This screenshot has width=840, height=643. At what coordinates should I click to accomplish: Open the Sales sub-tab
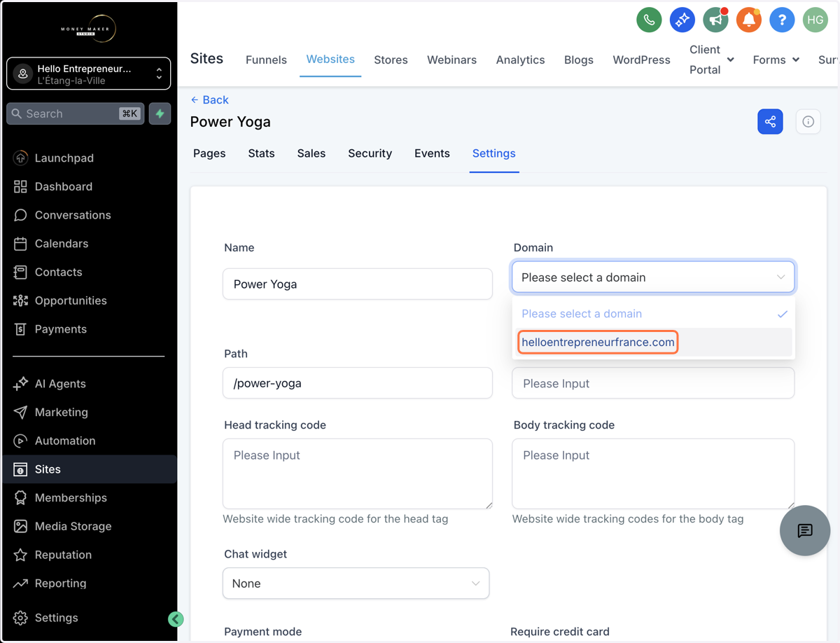311,153
